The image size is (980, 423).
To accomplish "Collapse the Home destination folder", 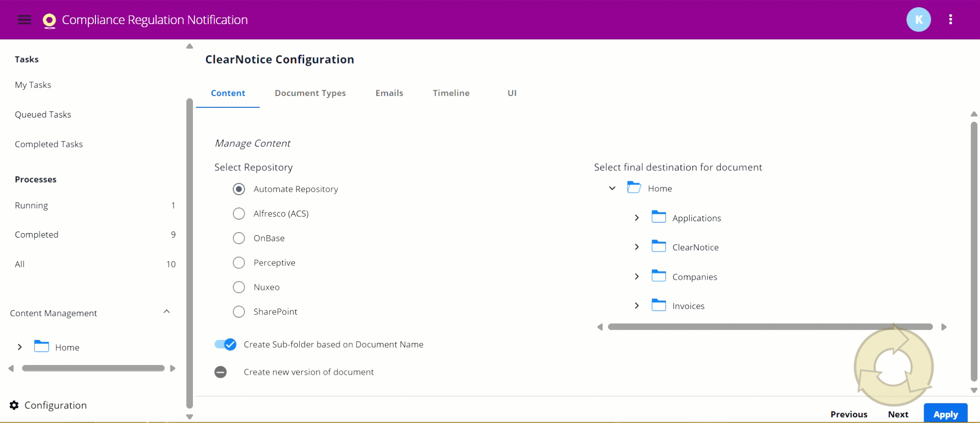I will click(612, 188).
